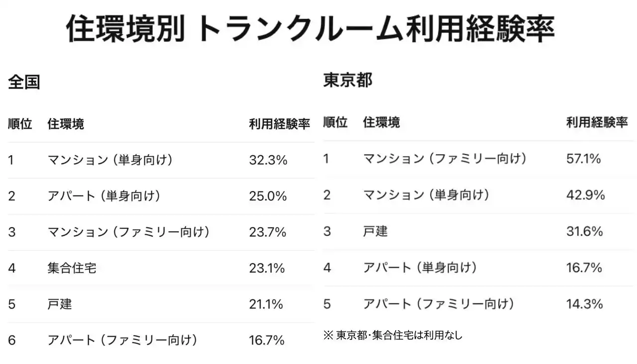The image size is (637, 364).
Task: Click アパート (ファミリー向け) in 全国 table
Action: [122, 340]
